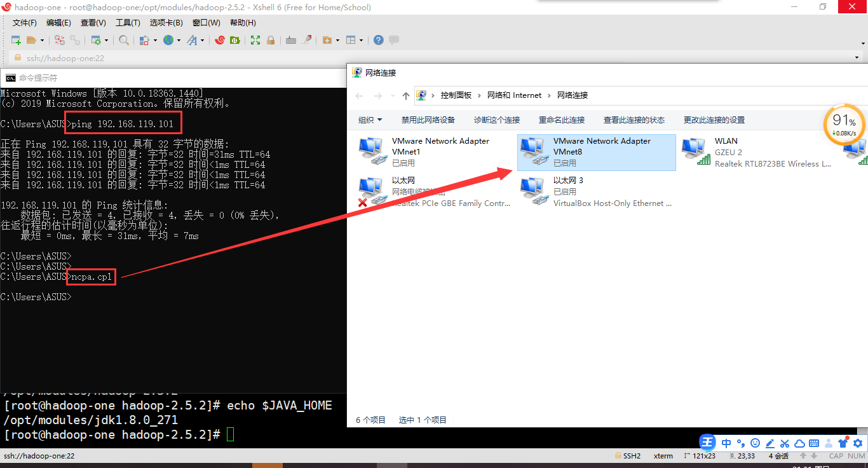Image resolution: width=868 pixels, height=468 pixels.
Task: Click the IME skin shirt icon
Action: point(843,443)
